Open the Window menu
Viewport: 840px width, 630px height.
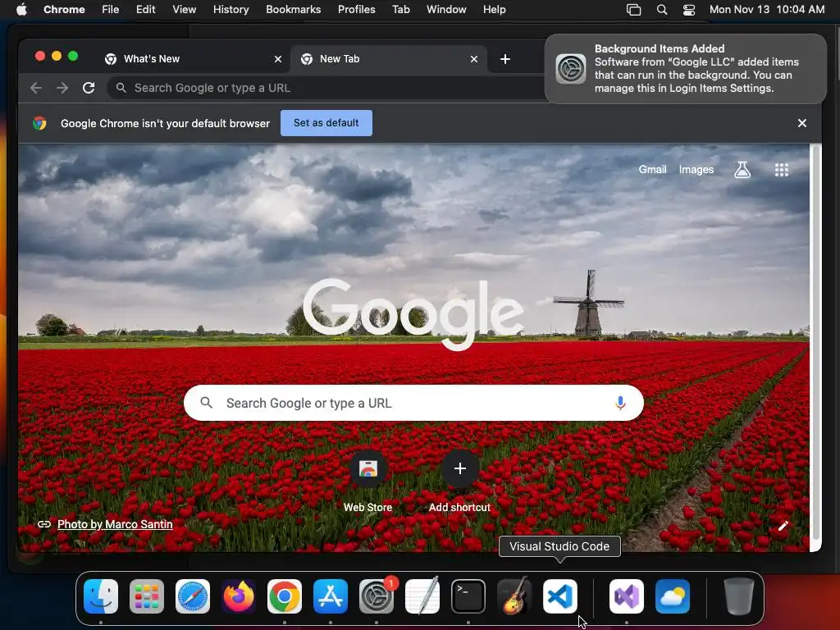point(446,10)
